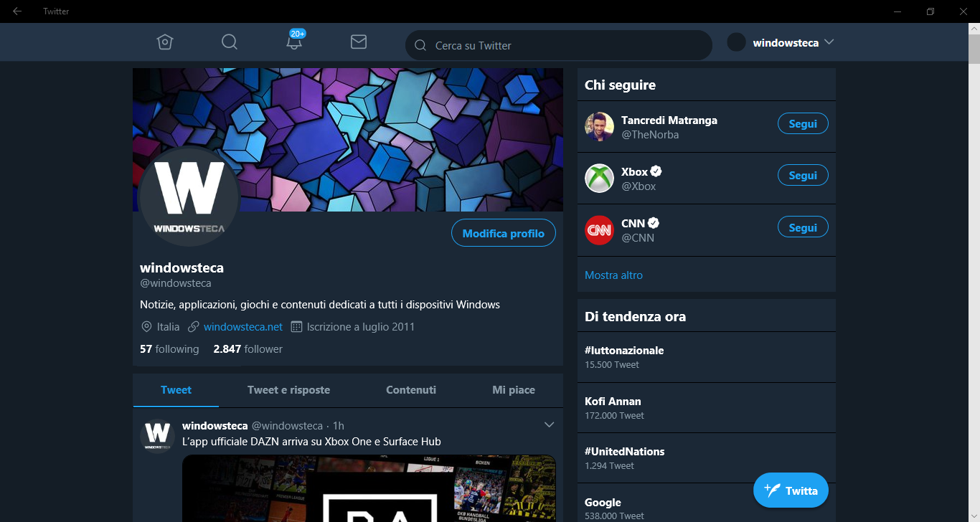Click the Twitta compose button
Image resolution: width=980 pixels, height=522 pixels.
791,490
